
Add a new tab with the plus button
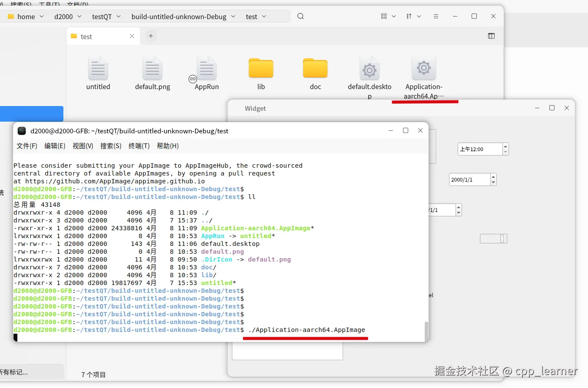(x=151, y=36)
